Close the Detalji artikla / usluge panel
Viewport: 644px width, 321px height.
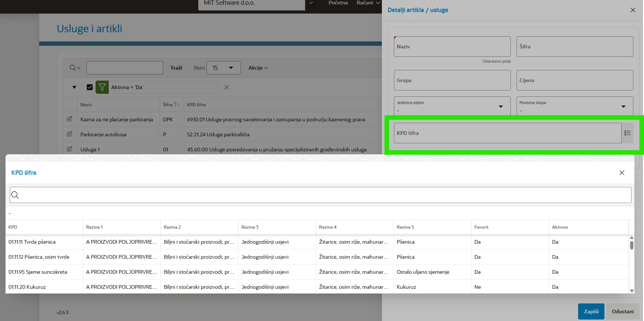633,10
